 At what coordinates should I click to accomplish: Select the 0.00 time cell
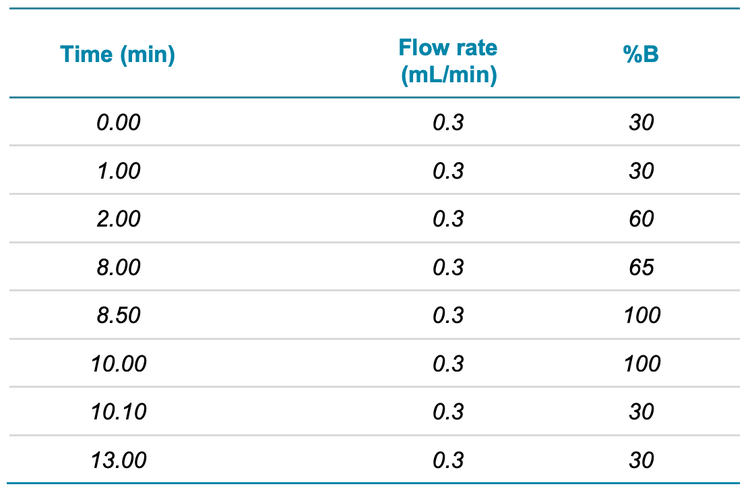pos(118,123)
